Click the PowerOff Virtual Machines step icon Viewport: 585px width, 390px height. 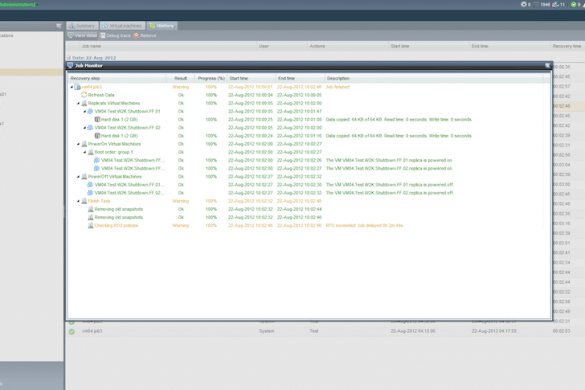[84, 177]
